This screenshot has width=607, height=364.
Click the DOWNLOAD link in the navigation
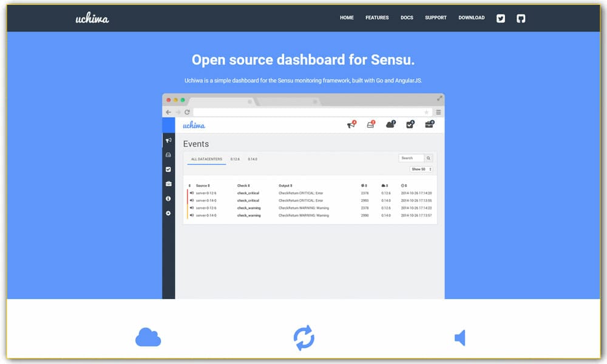pos(472,18)
